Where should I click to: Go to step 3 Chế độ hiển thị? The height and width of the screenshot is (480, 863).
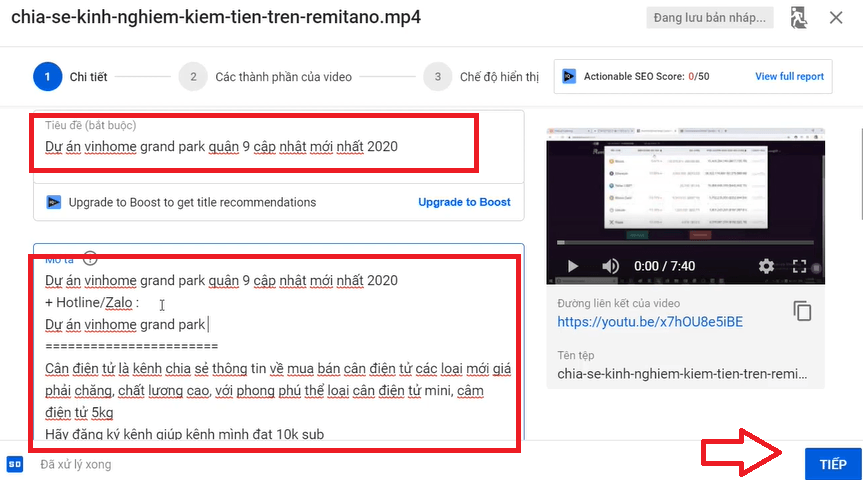pos(482,77)
